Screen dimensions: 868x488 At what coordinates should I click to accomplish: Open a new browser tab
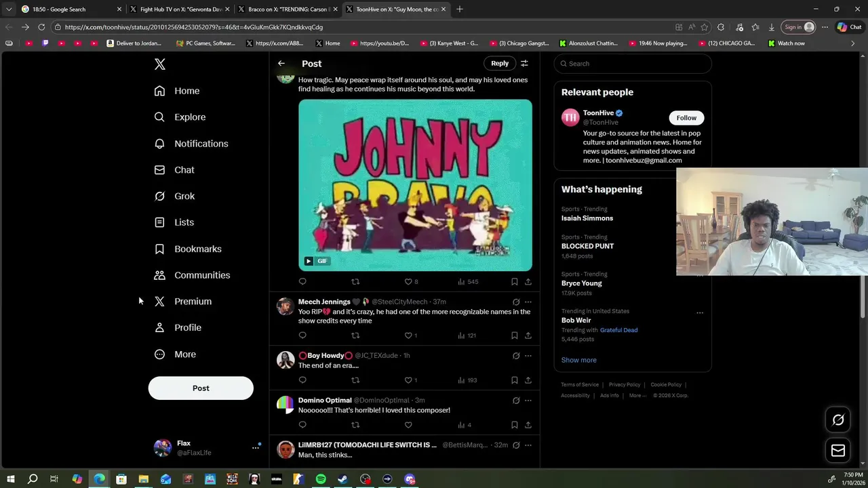460,9
